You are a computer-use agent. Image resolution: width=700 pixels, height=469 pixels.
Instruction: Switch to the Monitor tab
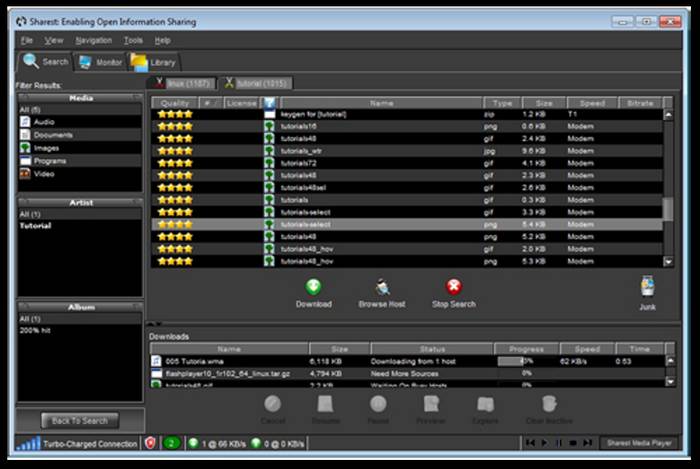(x=100, y=62)
